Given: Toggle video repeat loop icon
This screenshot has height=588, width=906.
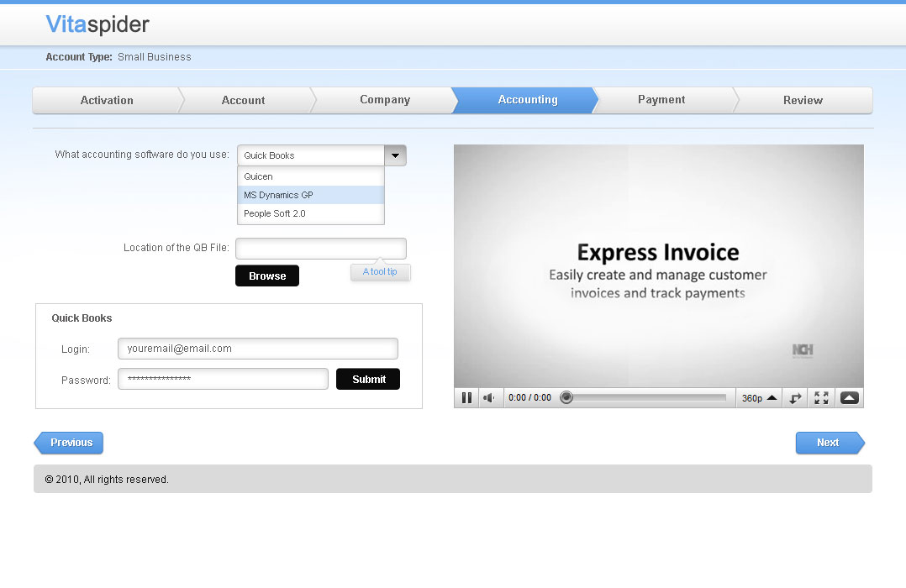Looking at the screenshot, I should tap(795, 398).
